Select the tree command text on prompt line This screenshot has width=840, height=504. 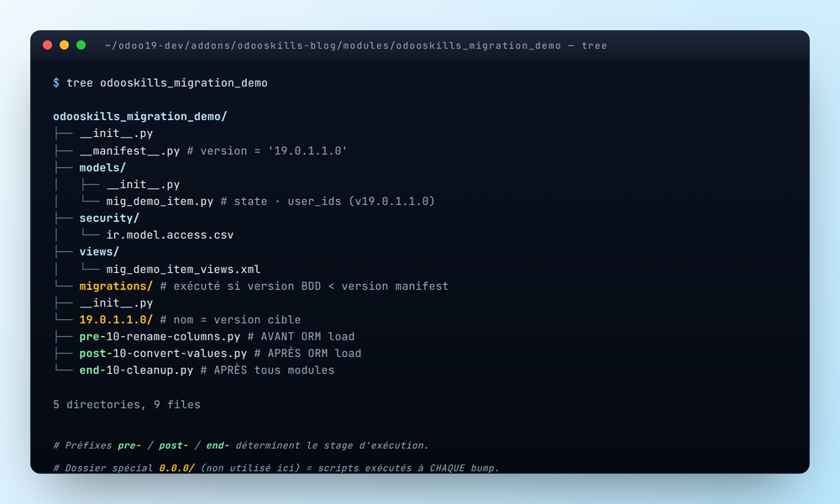(x=169, y=82)
